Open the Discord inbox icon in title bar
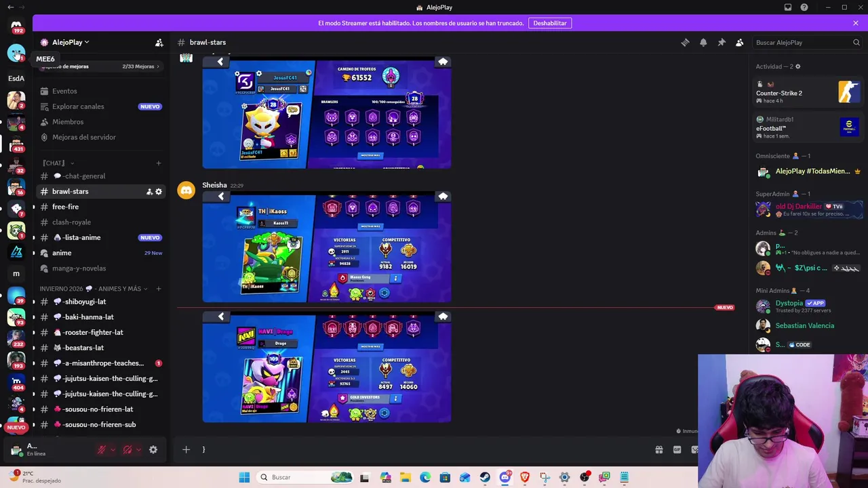 tap(788, 7)
